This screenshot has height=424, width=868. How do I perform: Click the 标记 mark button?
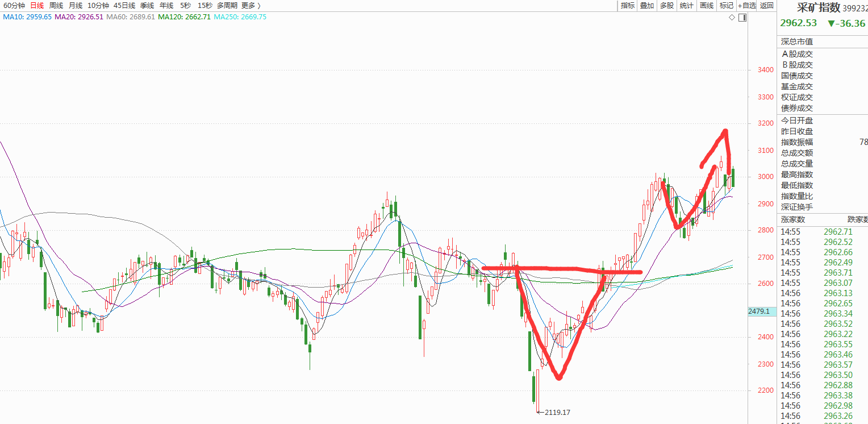(726, 6)
